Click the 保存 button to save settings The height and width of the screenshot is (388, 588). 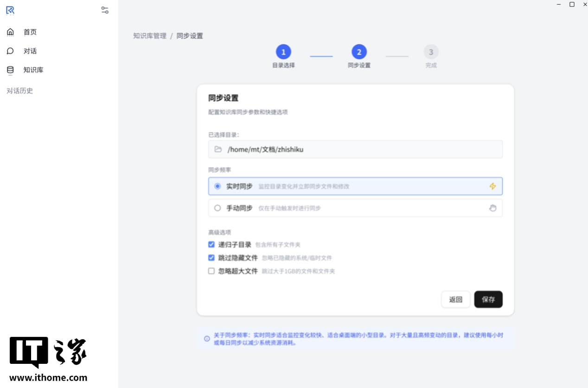click(488, 299)
